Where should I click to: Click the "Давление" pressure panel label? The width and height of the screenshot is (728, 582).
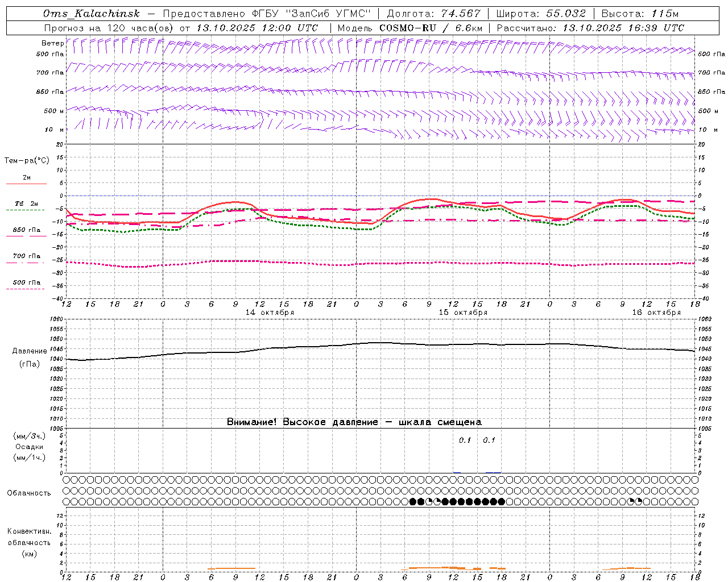click(x=30, y=351)
